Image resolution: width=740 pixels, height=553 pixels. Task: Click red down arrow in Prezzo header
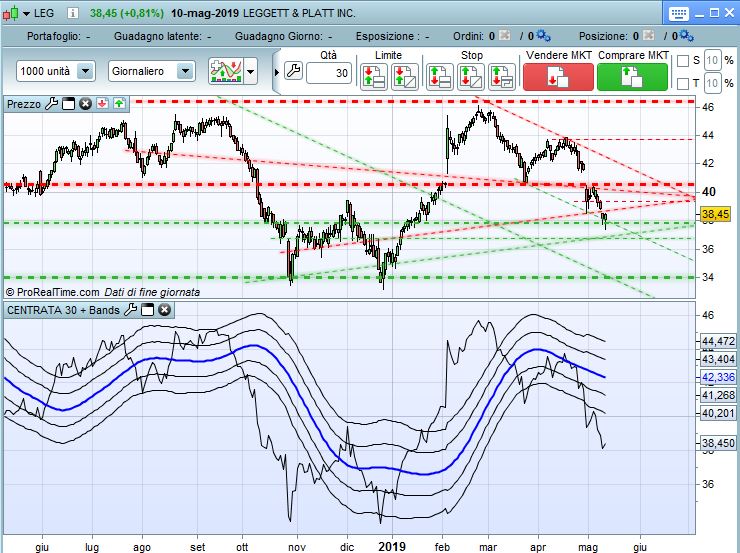(x=102, y=104)
